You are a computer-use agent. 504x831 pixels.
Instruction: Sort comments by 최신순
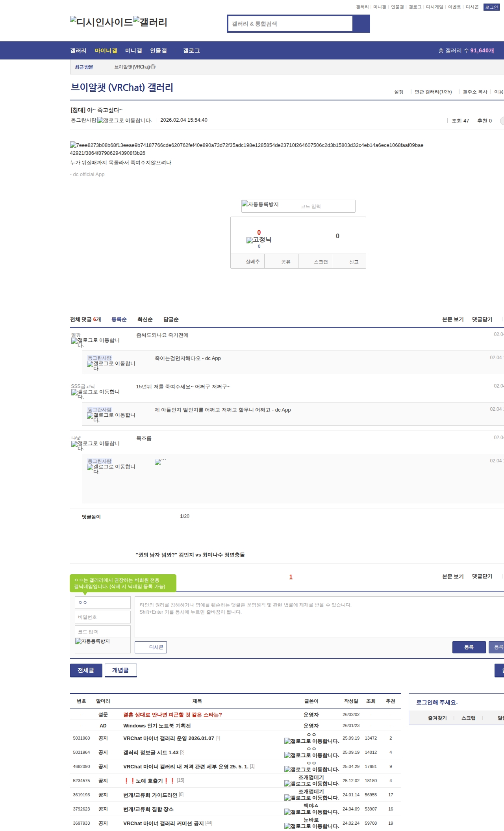(145, 319)
